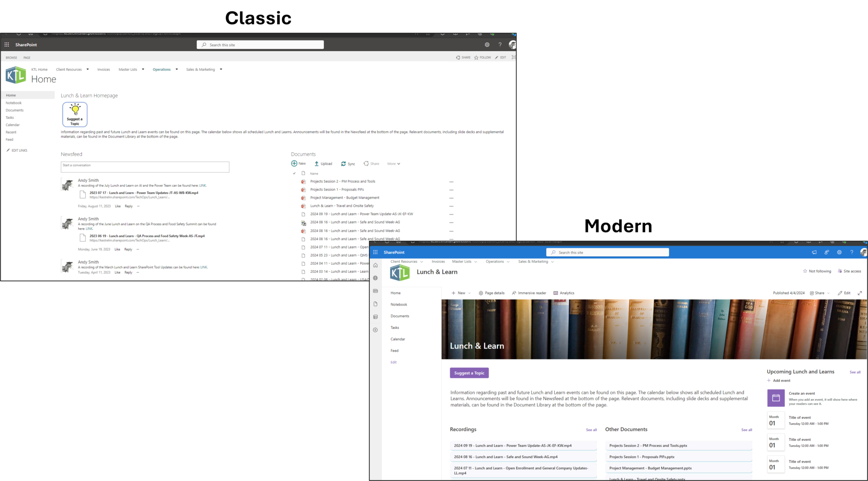Switch to the PAGE ribbon tab
This screenshot has width=868, height=481.
pyautogui.click(x=26, y=57)
